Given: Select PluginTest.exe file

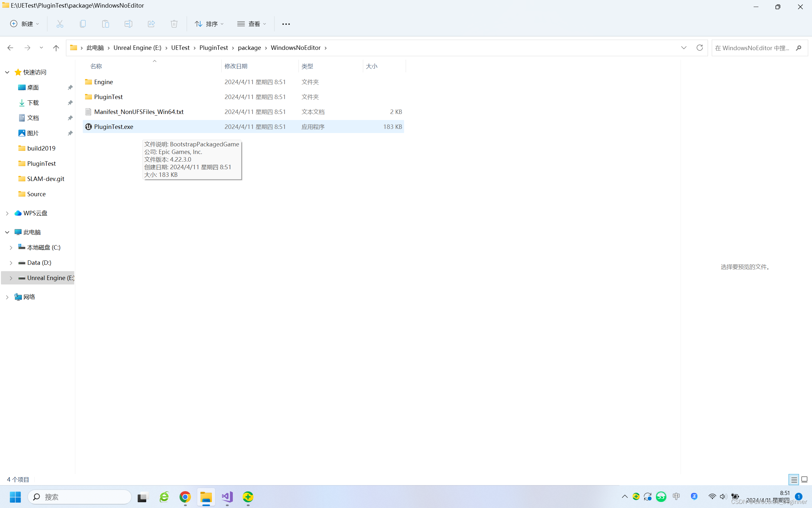Looking at the screenshot, I should tap(243, 127).
